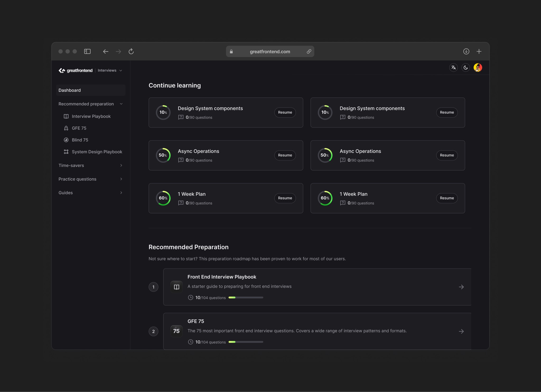The image size is (541, 392).
Task: Click the 10% progress ring in left Design System card
Action: click(163, 113)
